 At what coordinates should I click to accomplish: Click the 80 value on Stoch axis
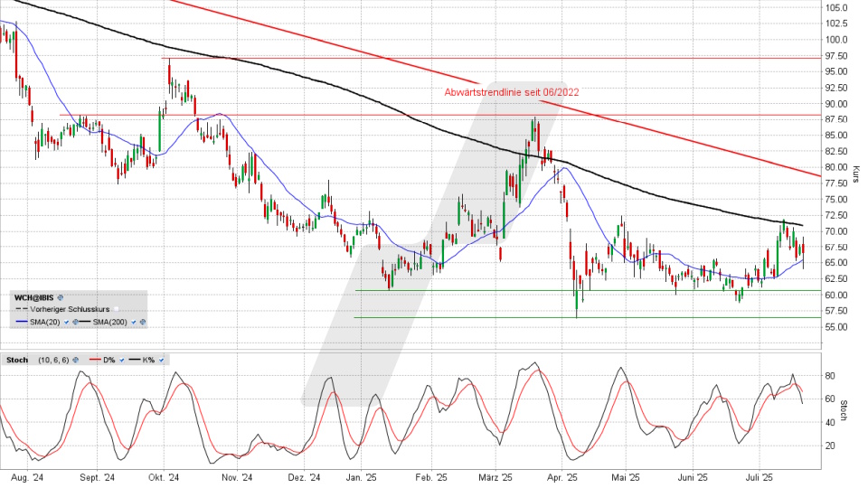[x=831, y=376]
